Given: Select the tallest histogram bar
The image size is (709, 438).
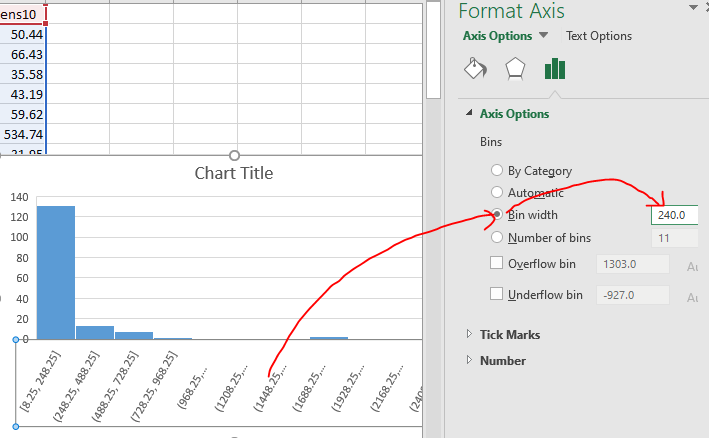Looking at the screenshot, I should pyautogui.click(x=55, y=270).
